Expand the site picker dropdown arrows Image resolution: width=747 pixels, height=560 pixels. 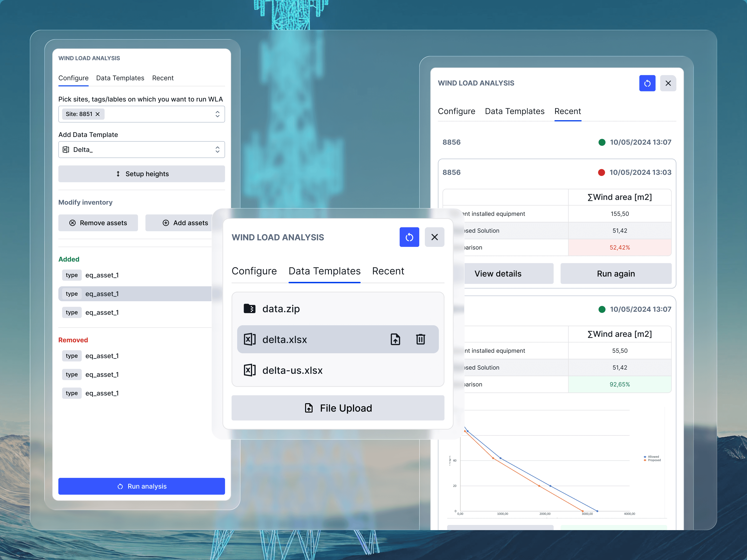(218, 114)
